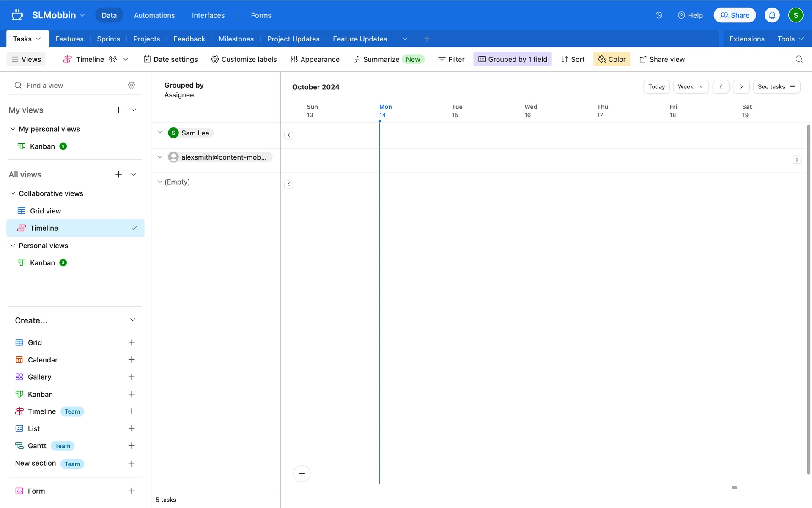Toggle the Views sidebar
Viewport: 812px width, 508px height.
(26, 59)
